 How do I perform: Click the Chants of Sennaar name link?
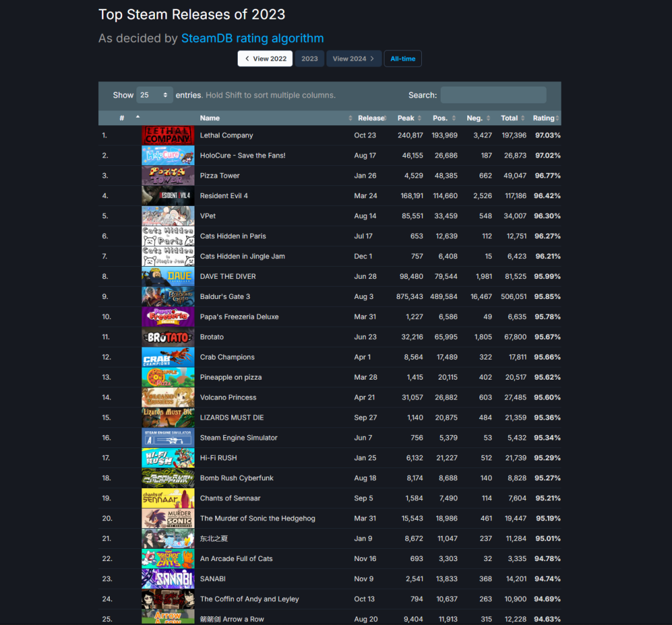pos(230,498)
